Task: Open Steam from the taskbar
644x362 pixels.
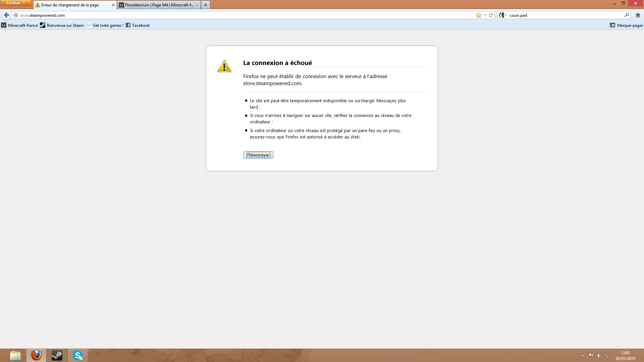Action: [57, 355]
